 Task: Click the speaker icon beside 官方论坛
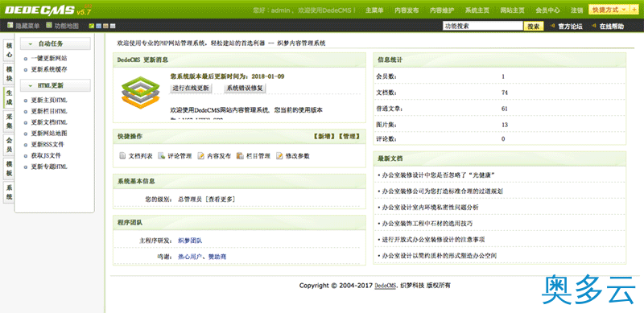click(552, 27)
